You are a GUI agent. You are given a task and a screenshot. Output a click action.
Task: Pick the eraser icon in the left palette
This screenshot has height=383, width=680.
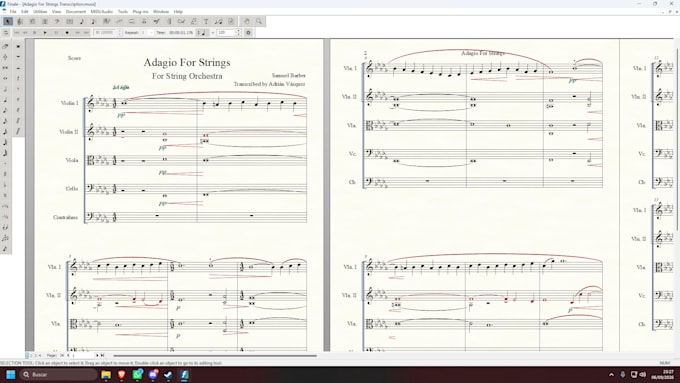[x=5, y=46]
